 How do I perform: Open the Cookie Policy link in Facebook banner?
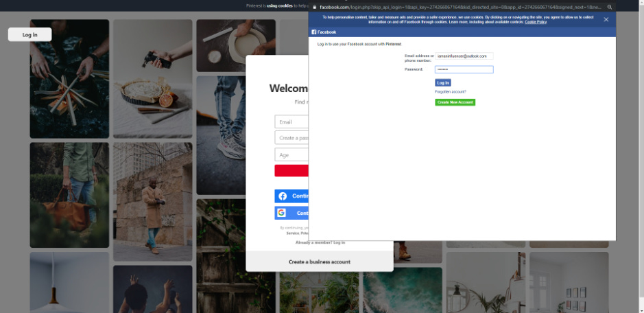[x=536, y=22]
